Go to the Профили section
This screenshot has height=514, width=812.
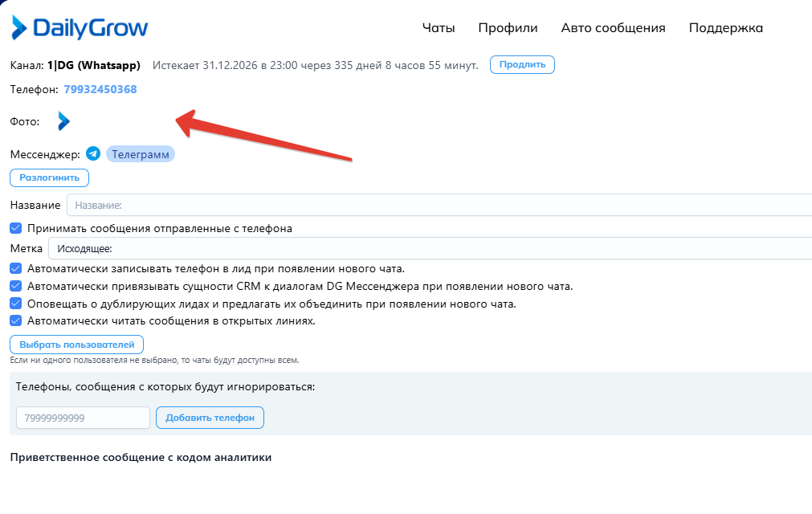pyautogui.click(x=508, y=28)
